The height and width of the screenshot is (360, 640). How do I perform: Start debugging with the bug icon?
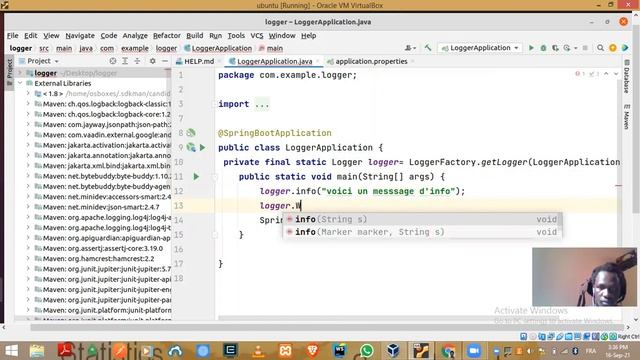coord(543,48)
